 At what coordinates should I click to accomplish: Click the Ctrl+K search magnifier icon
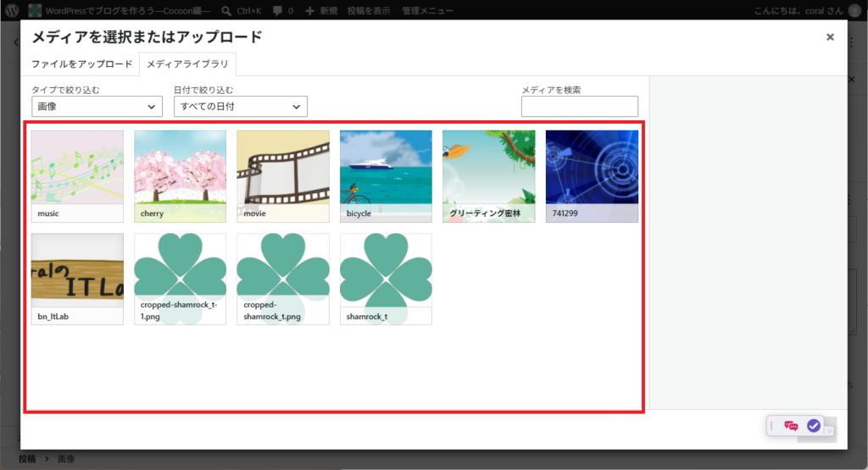point(226,10)
